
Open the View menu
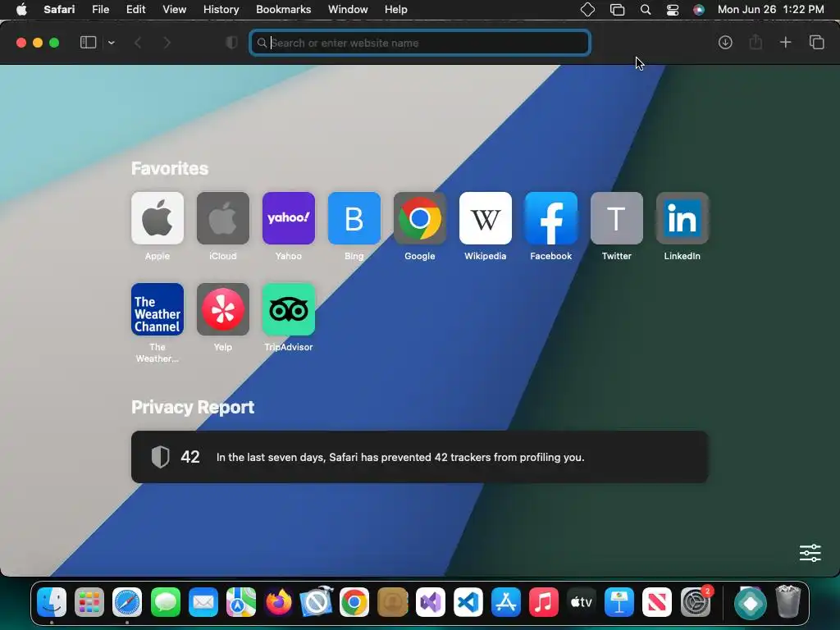pyautogui.click(x=174, y=10)
